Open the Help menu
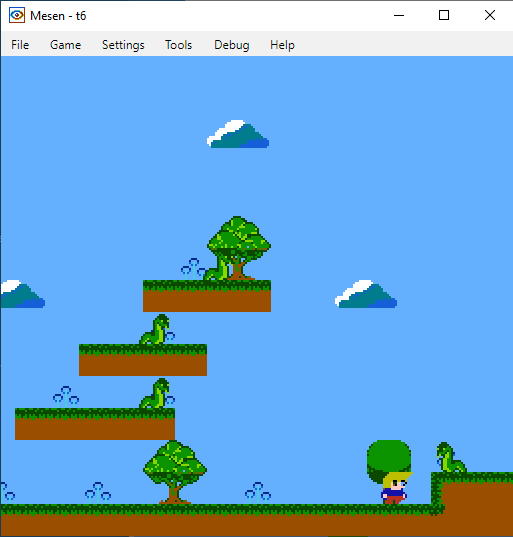 pyautogui.click(x=282, y=45)
